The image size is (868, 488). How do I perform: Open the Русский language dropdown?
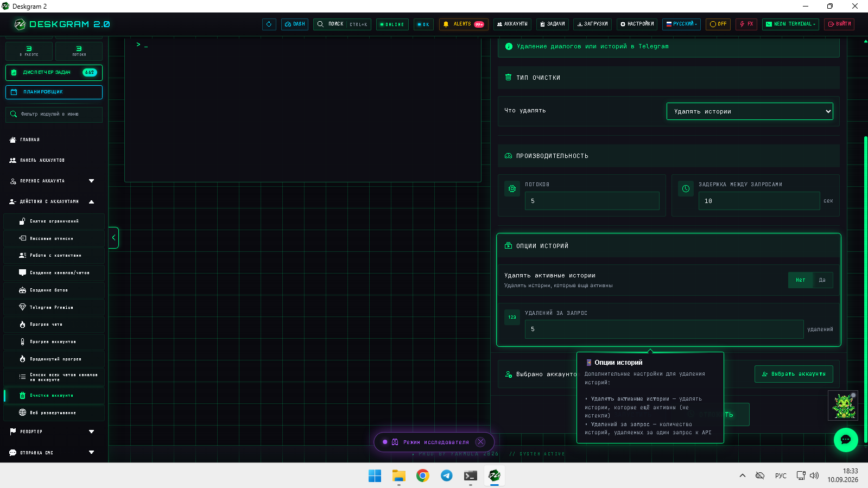coord(682,24)
